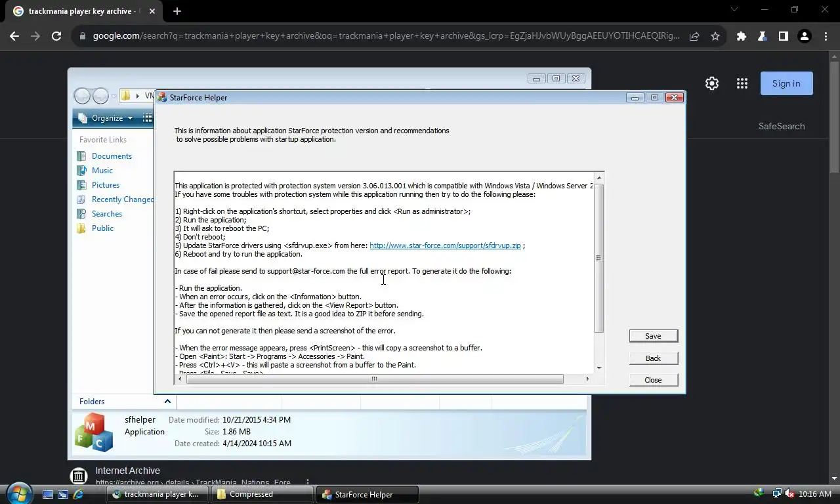Screen dimensions: 840x504
Task: Switch to StarForce Helper taskbar button
Action: click(367, 494)
